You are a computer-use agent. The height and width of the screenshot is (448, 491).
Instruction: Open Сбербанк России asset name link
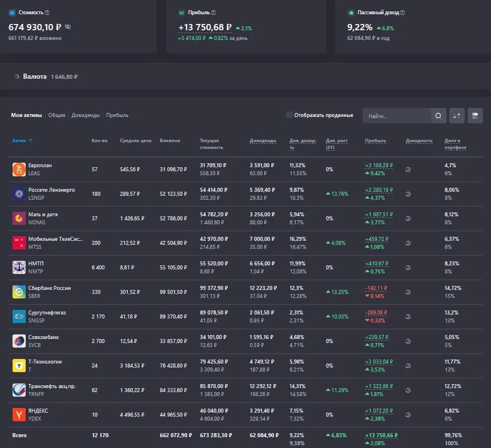(50, 288)
